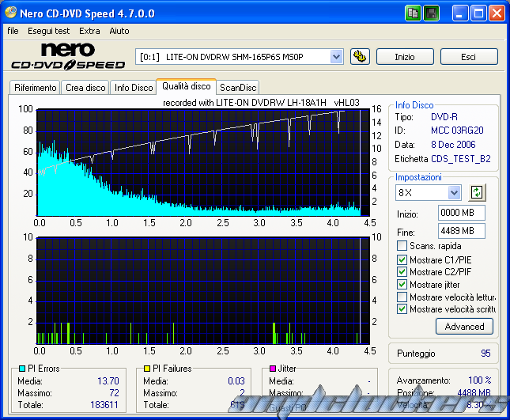Open the Esegui test menu
The height and width of the screenshot is (420, 510).
tap(49, 31)
